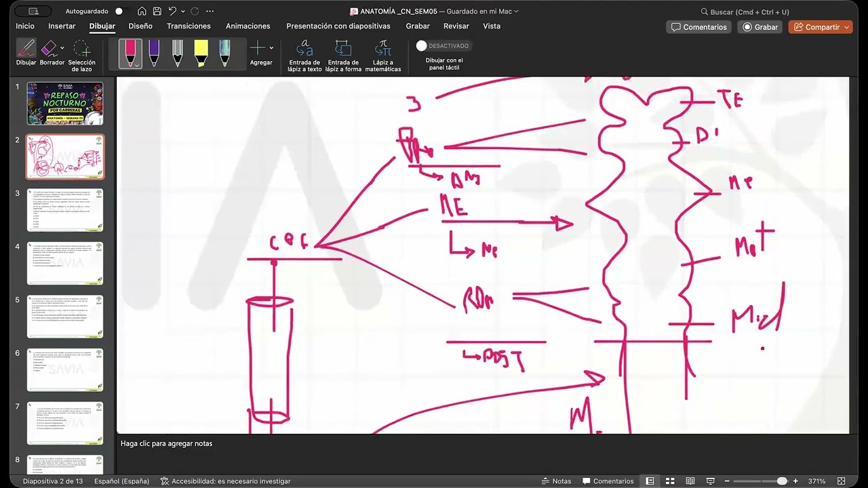The image size is (868, 488).
Task: Switch to the Transiciones tab
Action: click(189, 26)
